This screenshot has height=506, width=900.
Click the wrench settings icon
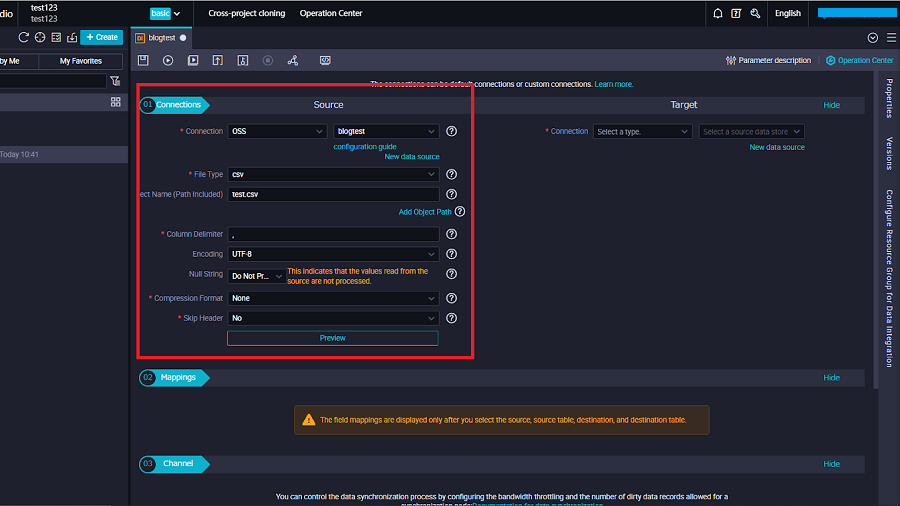point(755,13)
